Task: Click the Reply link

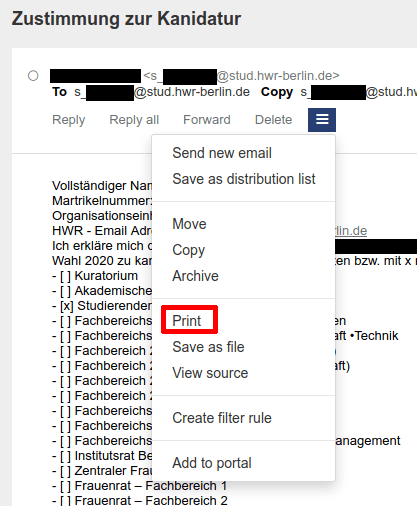Action: point(69,120)
